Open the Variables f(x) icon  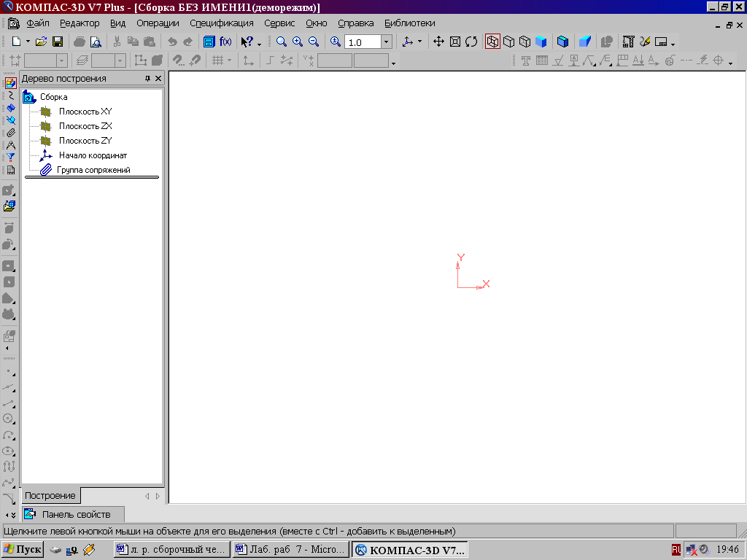coord(225,42)
